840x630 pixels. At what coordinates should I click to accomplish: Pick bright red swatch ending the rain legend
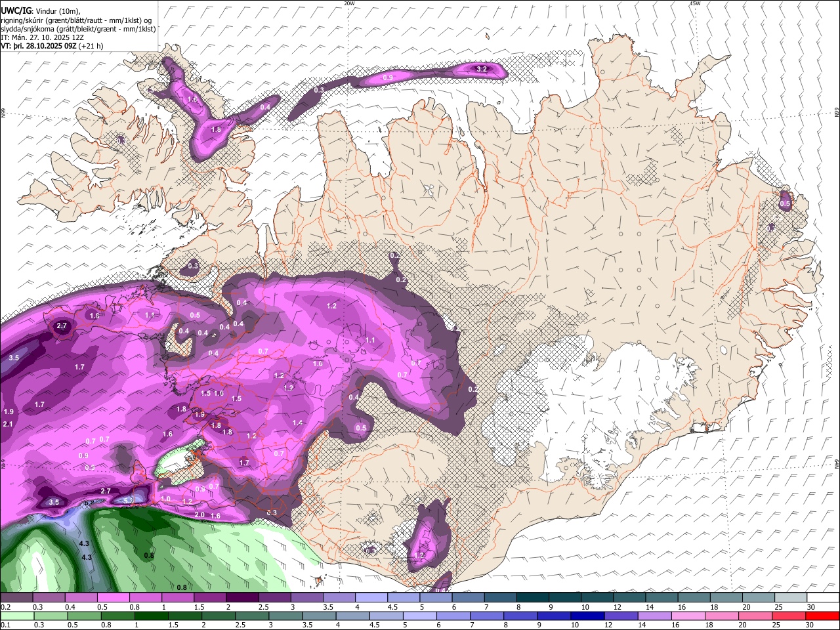click(823, 616)
